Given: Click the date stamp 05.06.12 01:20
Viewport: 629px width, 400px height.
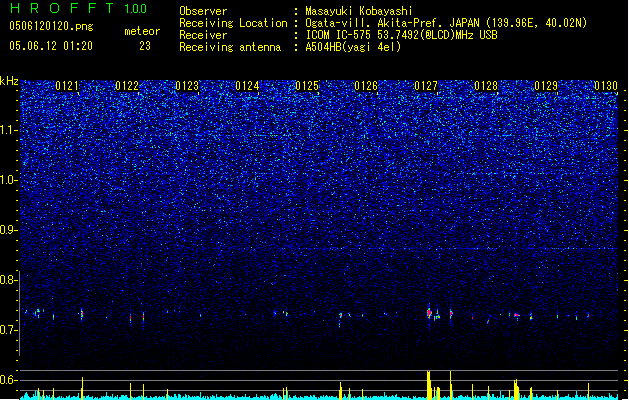Looking at the screenshot, I should (51, 46).
